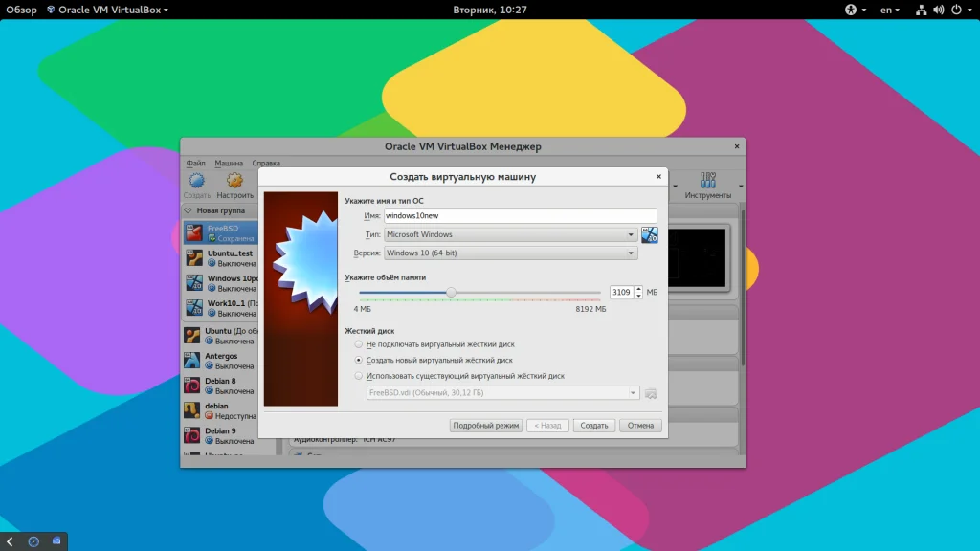Open the Тип dropdown showing Microsoft Windows
Screen dimensions: 980x551
510,234
